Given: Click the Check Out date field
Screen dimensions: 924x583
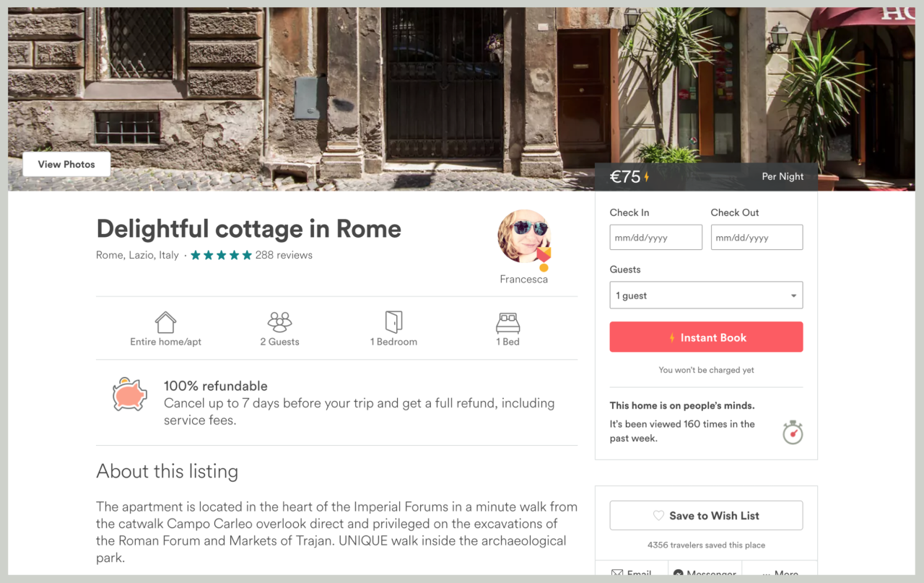Looking at the screenshot, I should coord(757,238).
